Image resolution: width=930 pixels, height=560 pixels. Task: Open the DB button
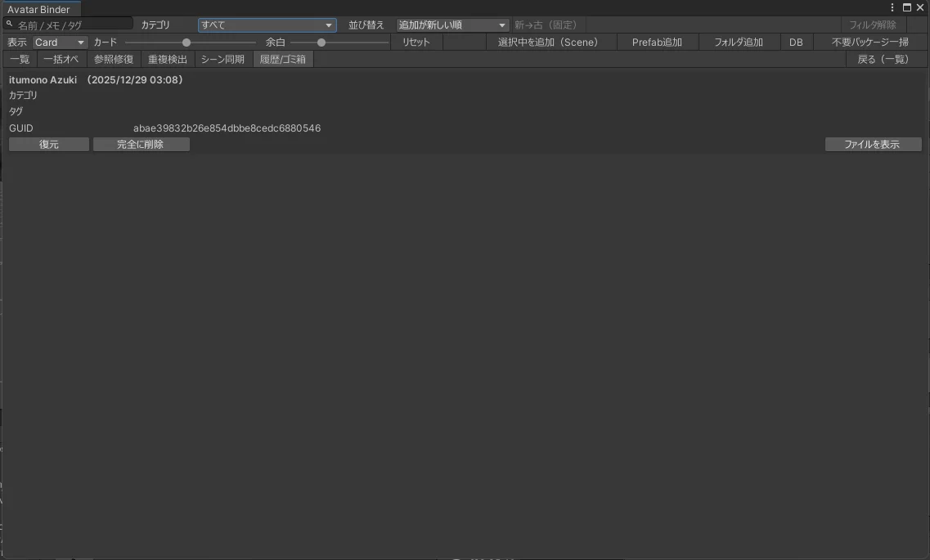click(x=796, y=43)
